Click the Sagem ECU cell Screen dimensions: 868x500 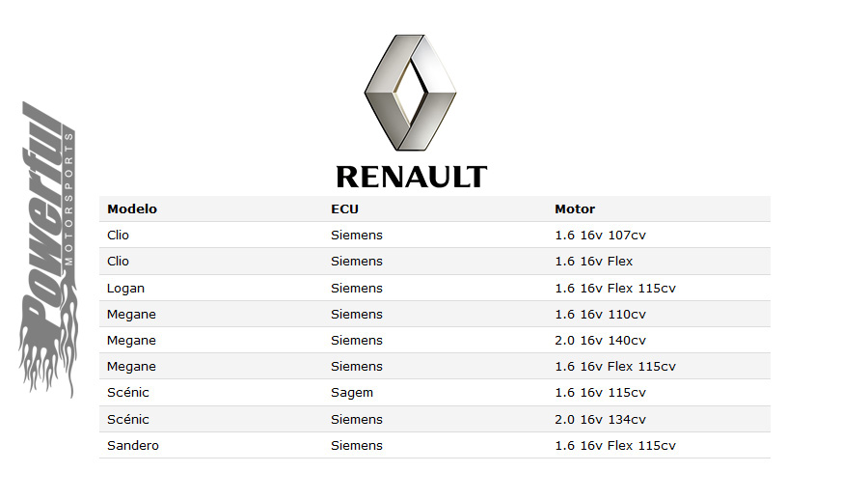click(352, 393)
